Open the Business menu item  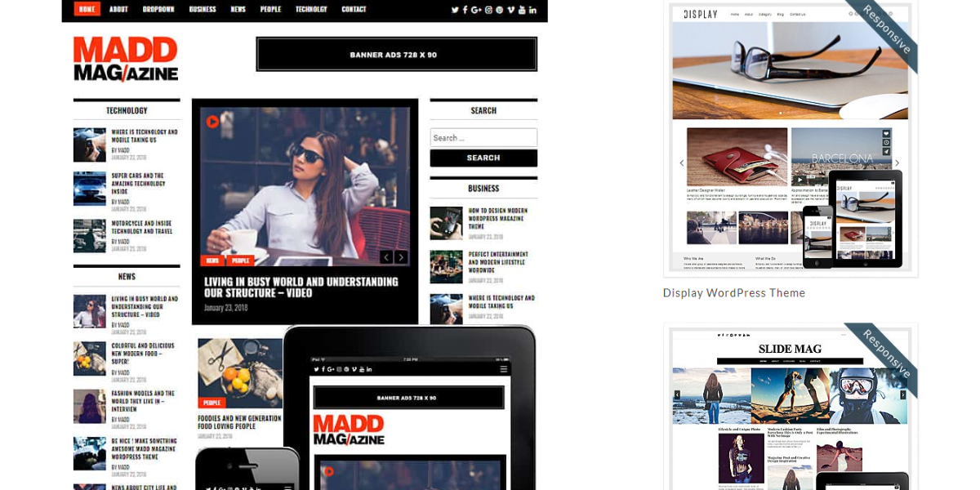203,9
